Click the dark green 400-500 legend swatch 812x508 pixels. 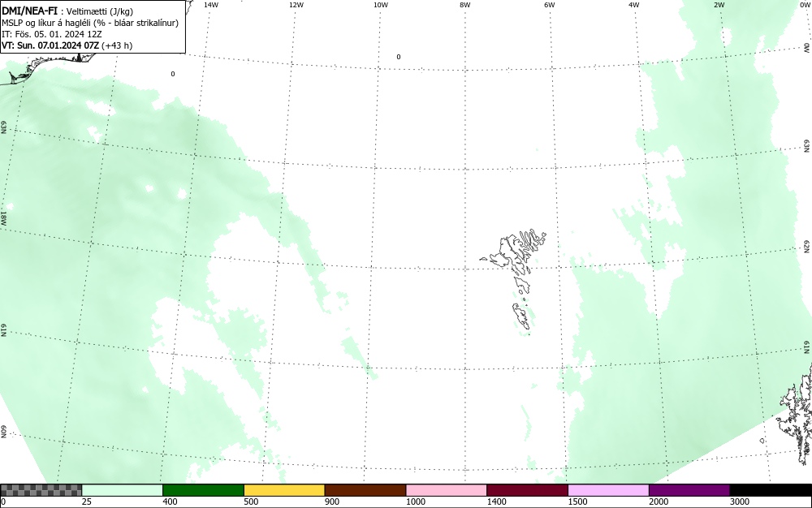pos(203,490)
